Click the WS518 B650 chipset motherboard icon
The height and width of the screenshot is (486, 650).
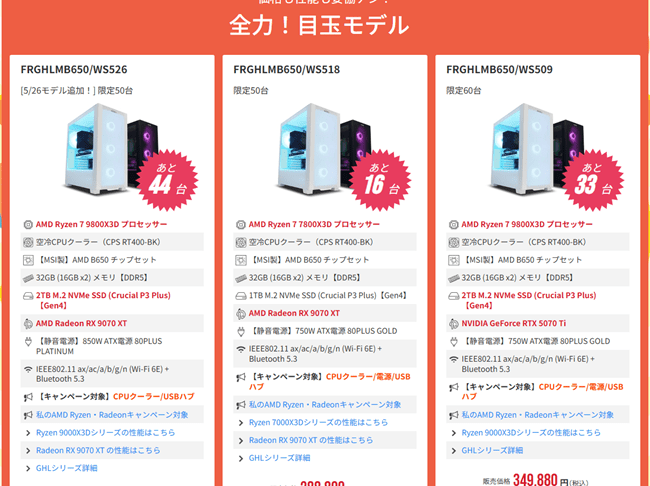241,260
